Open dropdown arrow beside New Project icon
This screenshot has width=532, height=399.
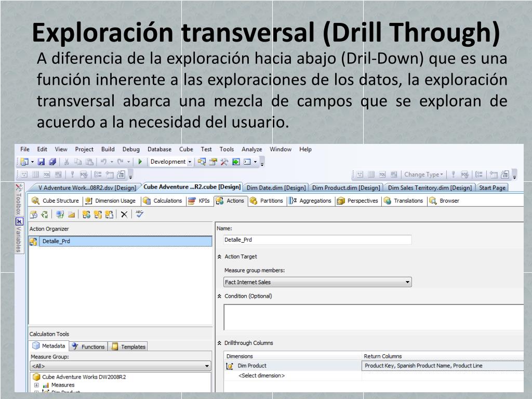coord(33,162)
